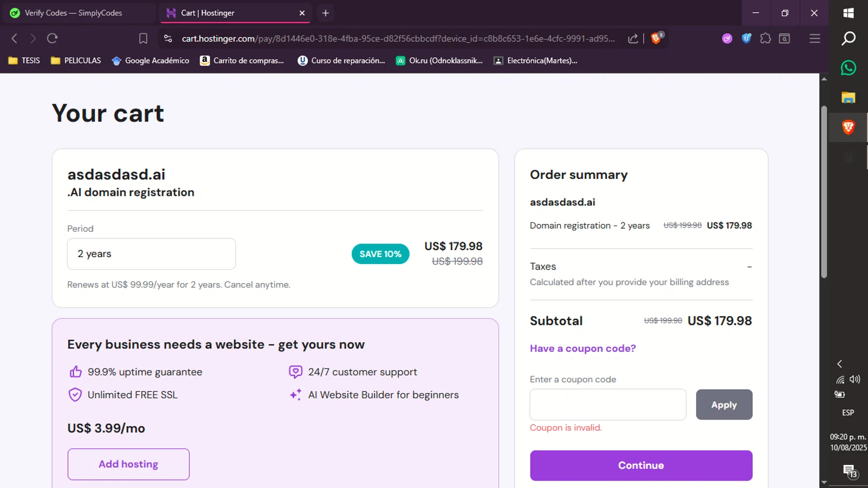This screenshot has height=488, width=868.
Task: Click the SAVE 10% badge
Action: coord(380,254)
